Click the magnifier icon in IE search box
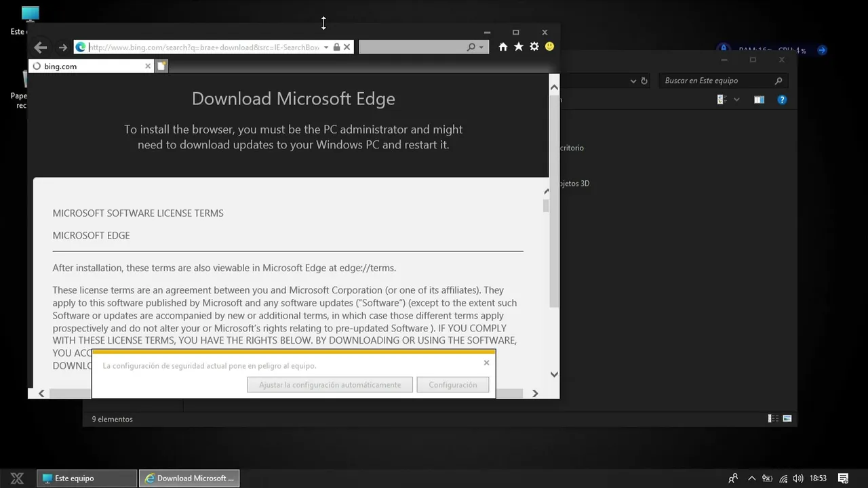868x488 pixels. tap(471, 47)
